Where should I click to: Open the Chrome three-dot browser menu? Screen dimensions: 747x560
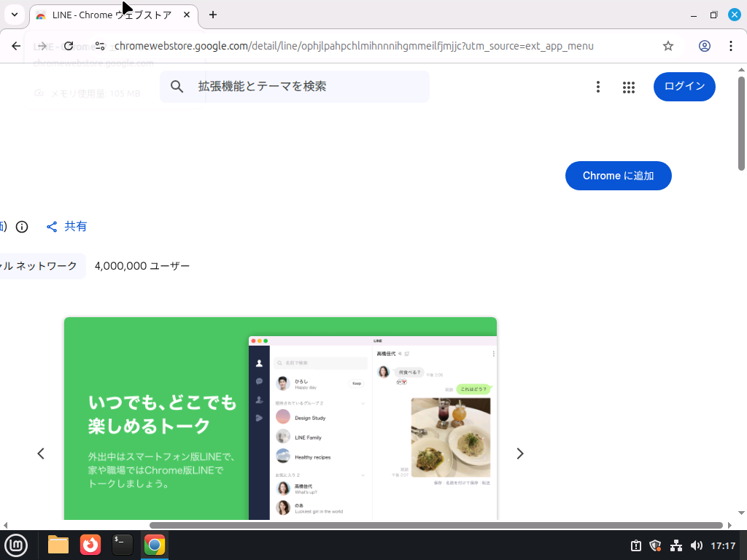pyautogui.click(x=731, y=45)
